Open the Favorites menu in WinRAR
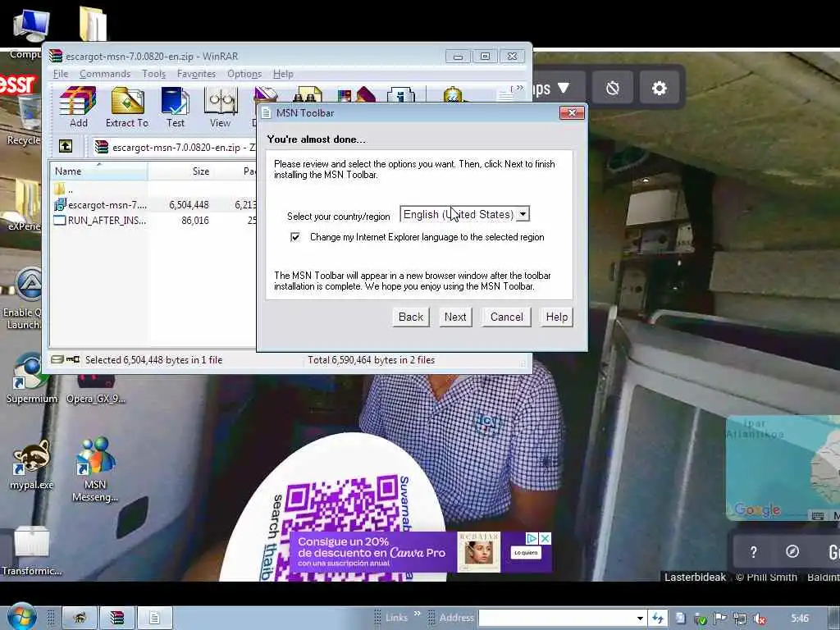The height and width of the screenshot is (630, 840). pos(196,74)
